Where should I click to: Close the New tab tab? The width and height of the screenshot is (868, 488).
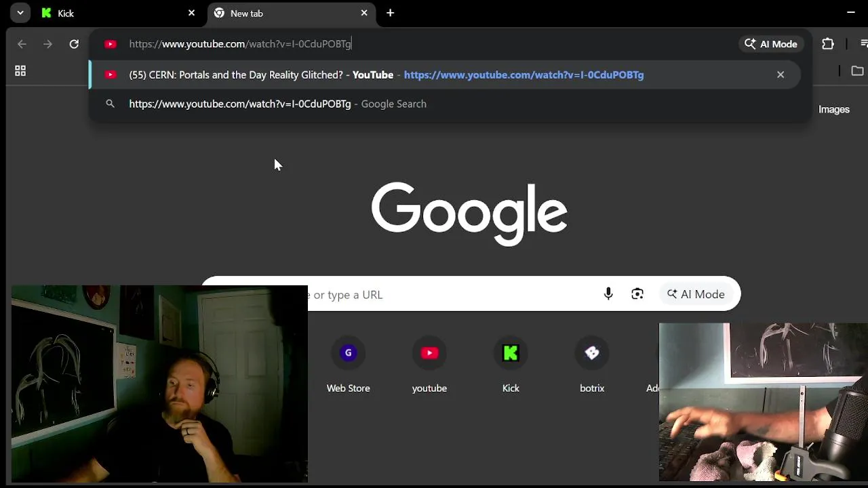[x=364, y=13]
